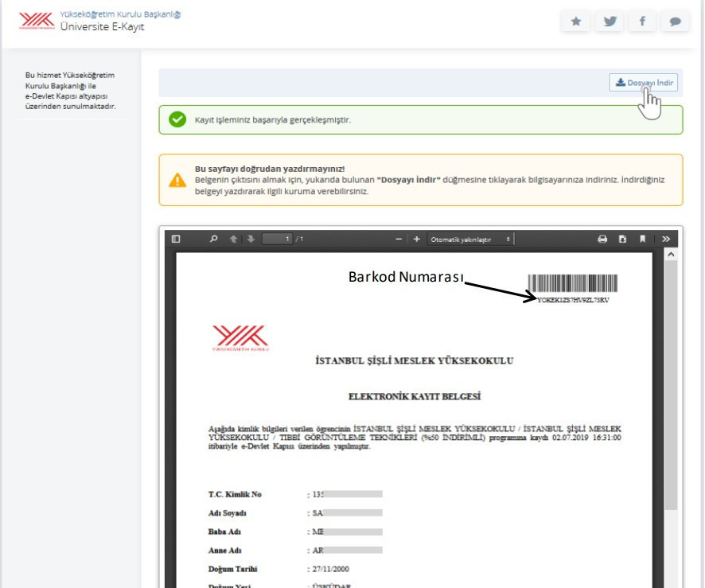
Task: Go to previous page in PDF
Action: [234, 239]
